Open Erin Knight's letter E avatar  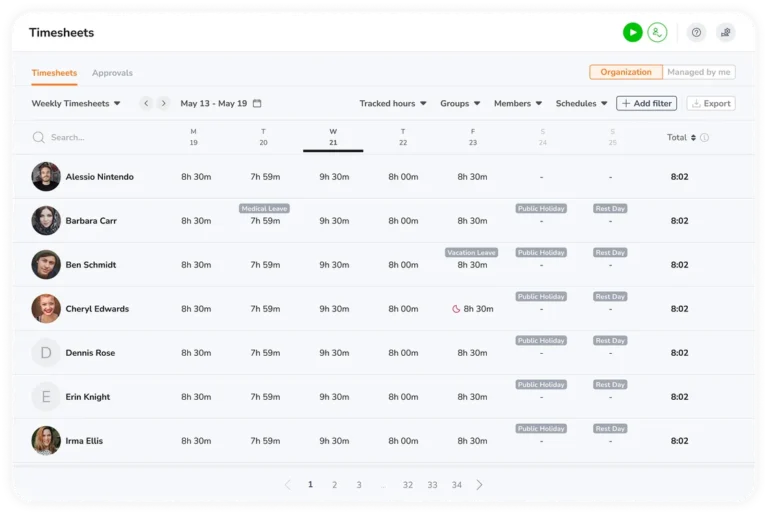[46, 397]
